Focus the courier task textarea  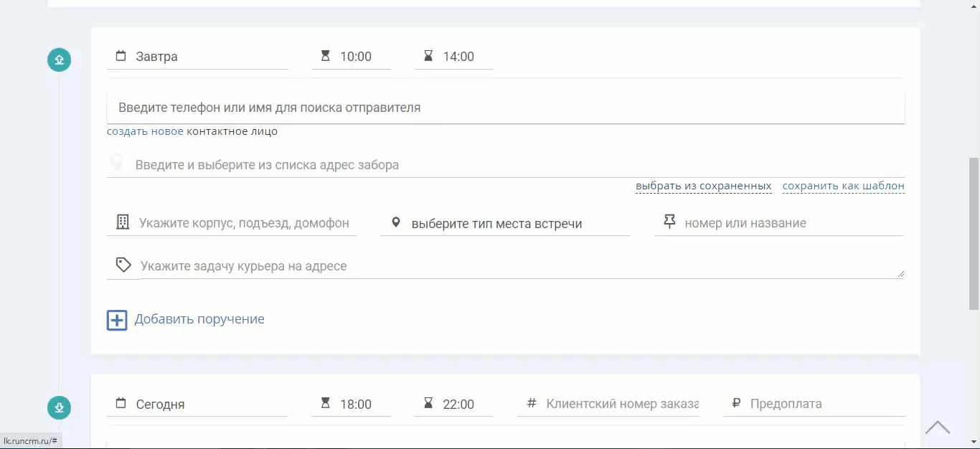522,266
